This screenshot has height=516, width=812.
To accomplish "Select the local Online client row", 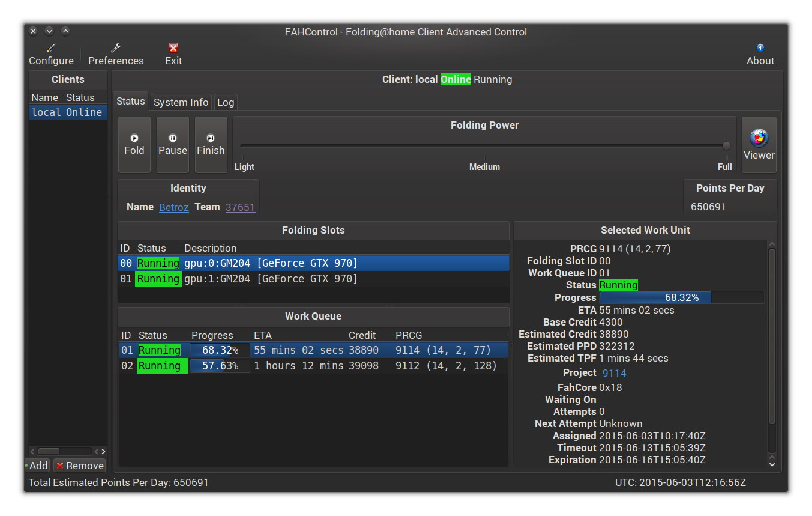I will (68, 112).
